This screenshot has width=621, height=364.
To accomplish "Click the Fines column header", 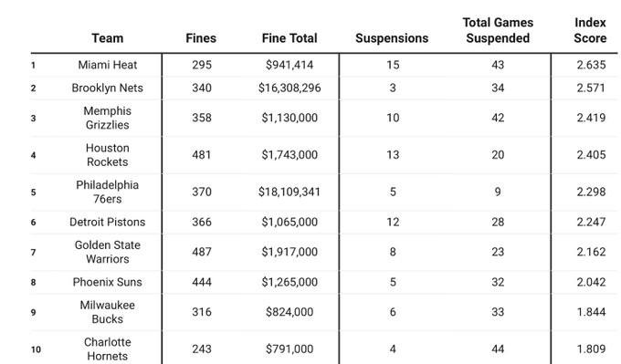I will click(201, 38).
